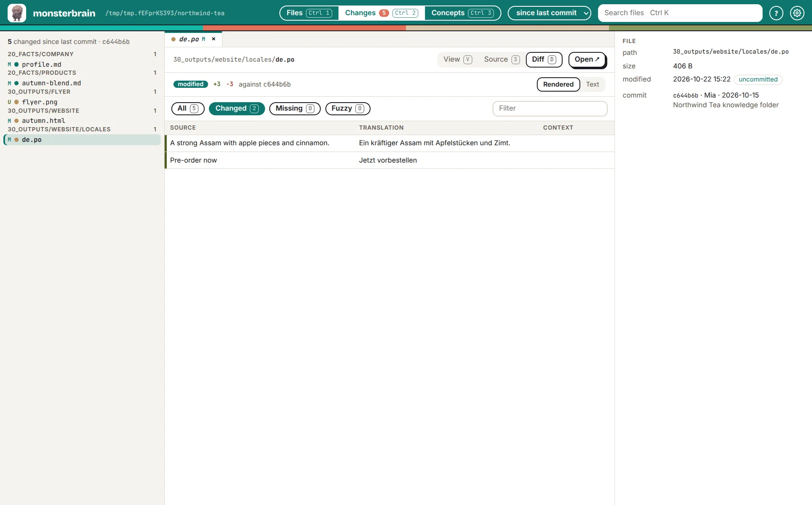Click the modified status badge
The height and width of the screenshot is (505, 812).
click(190, 84)
